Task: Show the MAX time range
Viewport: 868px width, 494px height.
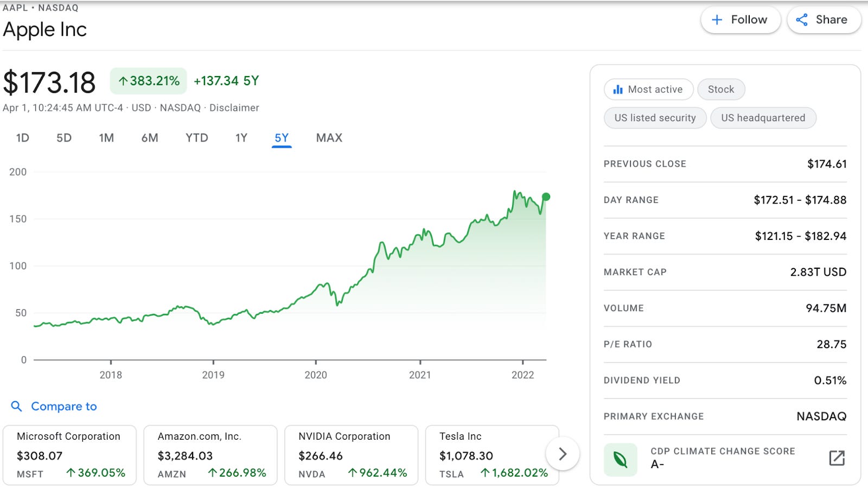Action: [329, 138]
